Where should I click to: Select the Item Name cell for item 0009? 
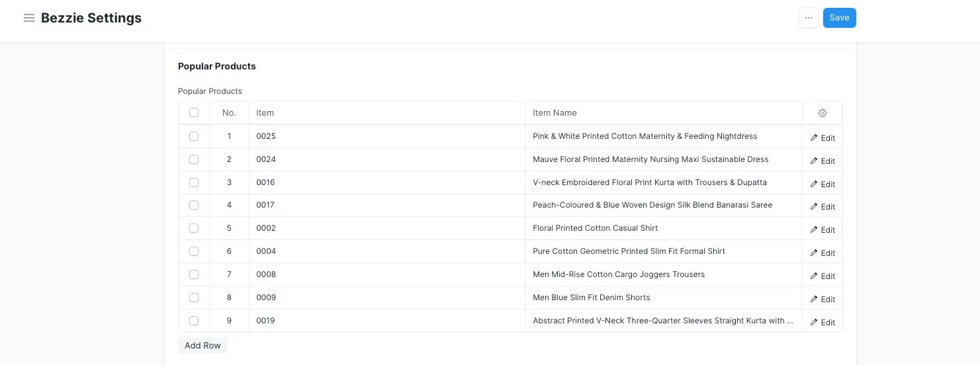pyautogui.click(x=664, y=298)
